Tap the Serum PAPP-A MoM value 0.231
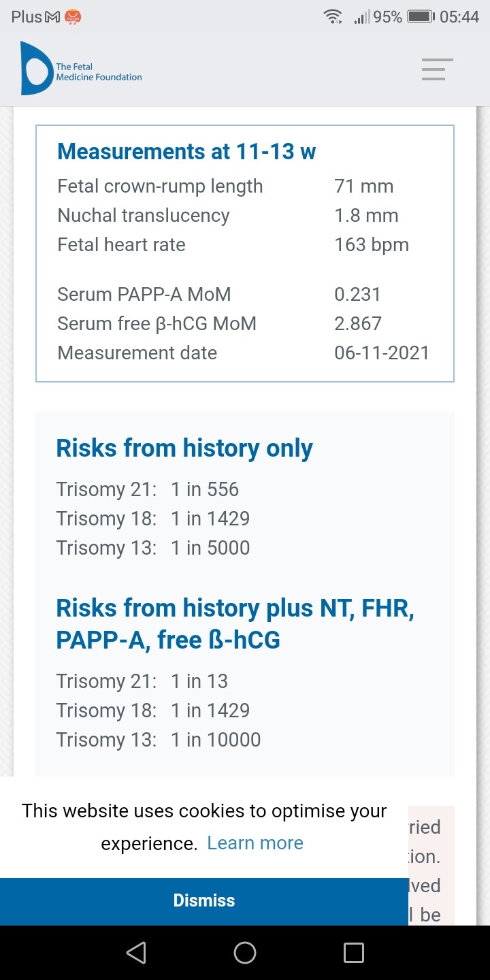 (x=357, y=295)
